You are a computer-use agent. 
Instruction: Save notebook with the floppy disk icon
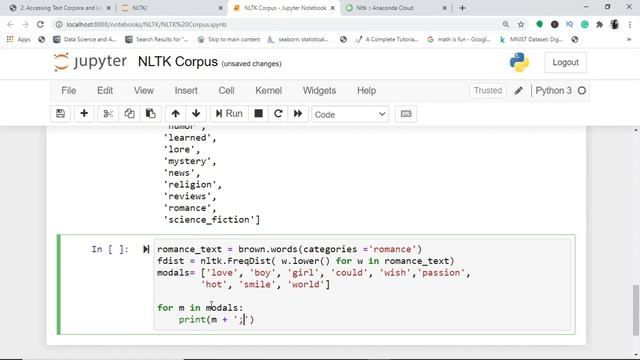point(60,114)
